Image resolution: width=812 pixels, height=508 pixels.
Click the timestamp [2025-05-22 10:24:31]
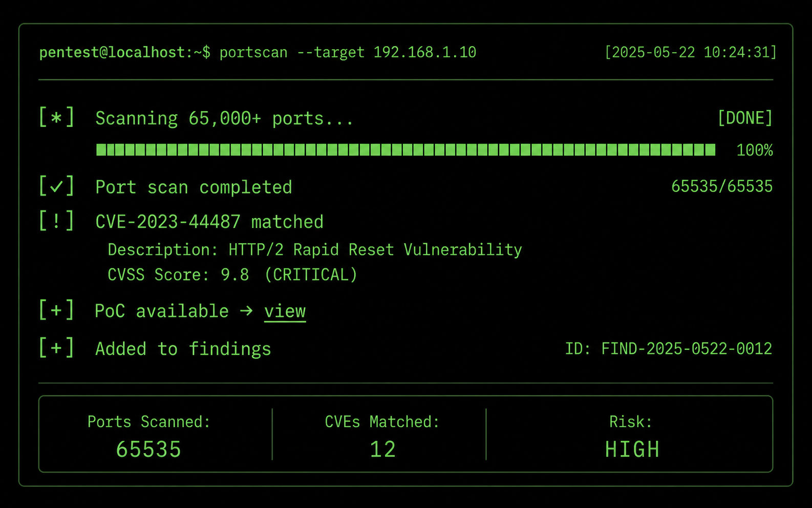pos(691,52)
